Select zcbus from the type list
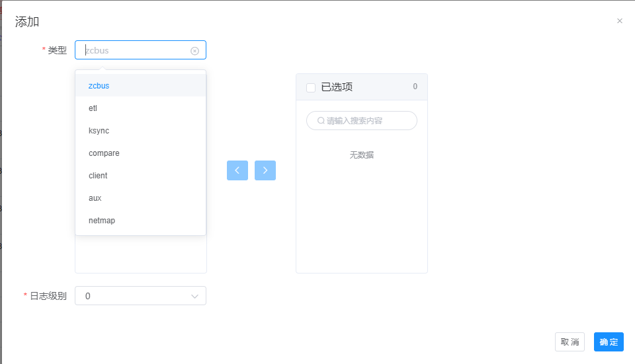This screenshot has height=364, width=635. (x=99, y=86)
